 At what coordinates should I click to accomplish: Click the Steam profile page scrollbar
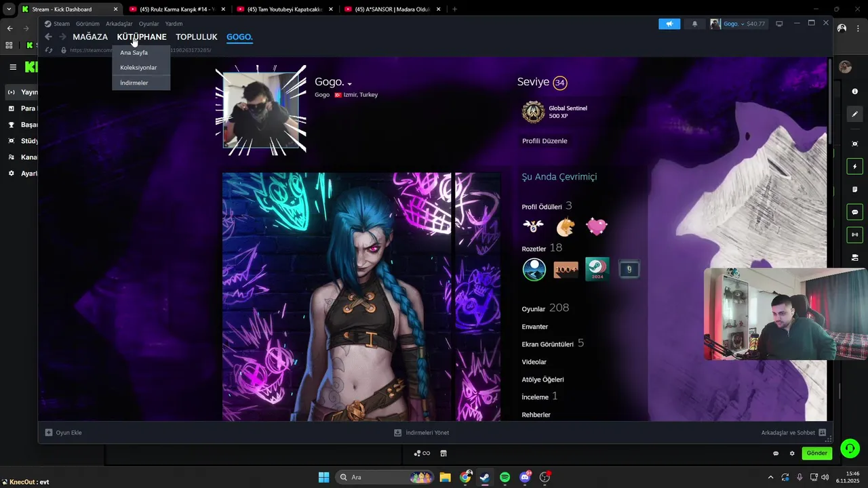pos(829,102)
